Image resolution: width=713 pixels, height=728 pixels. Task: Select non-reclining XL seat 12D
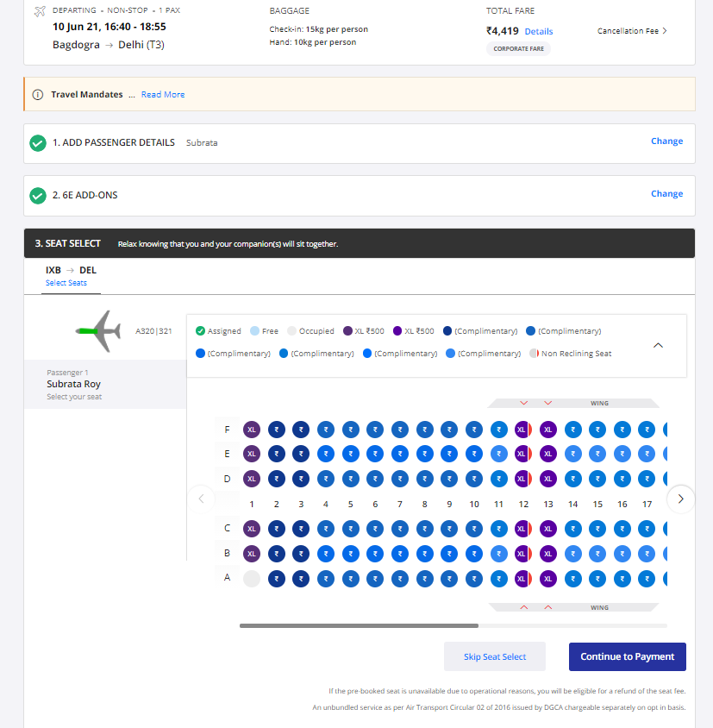[523, 479]
